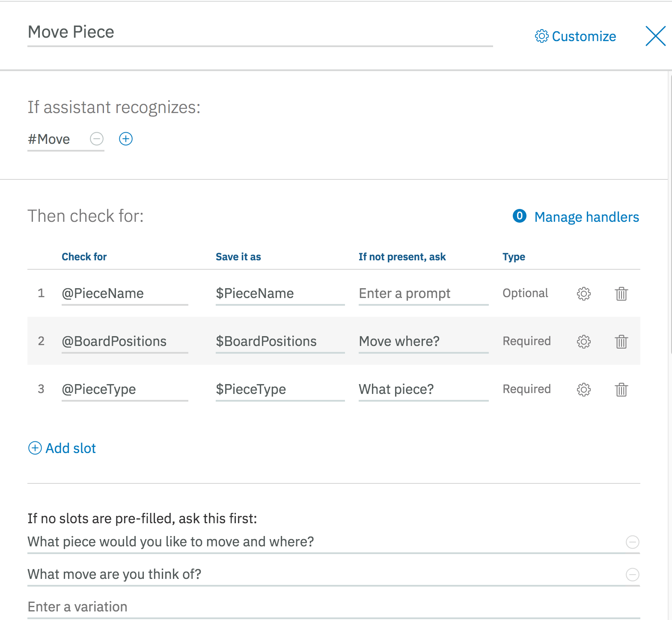This screenshot has height=620, width=672.
Task: Close the Move Piece dialog node editor
Action: click(655, 36)
